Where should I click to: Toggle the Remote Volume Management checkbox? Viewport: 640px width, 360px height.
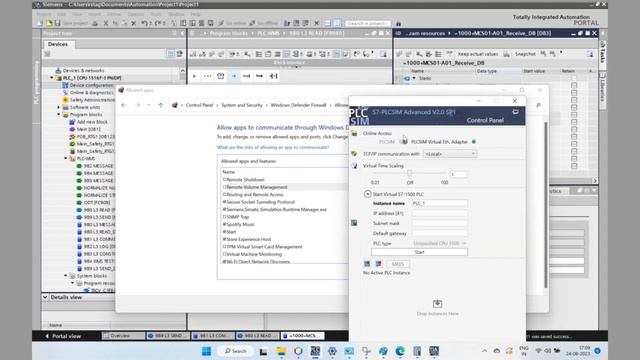pos(224,187)
